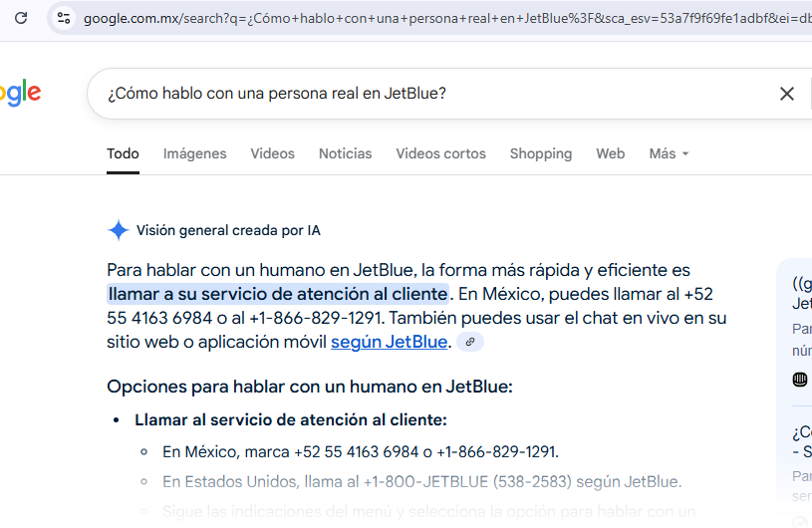Follow the 'según JetBlue' link
This screenshot has width=812, height=528.
389,342
